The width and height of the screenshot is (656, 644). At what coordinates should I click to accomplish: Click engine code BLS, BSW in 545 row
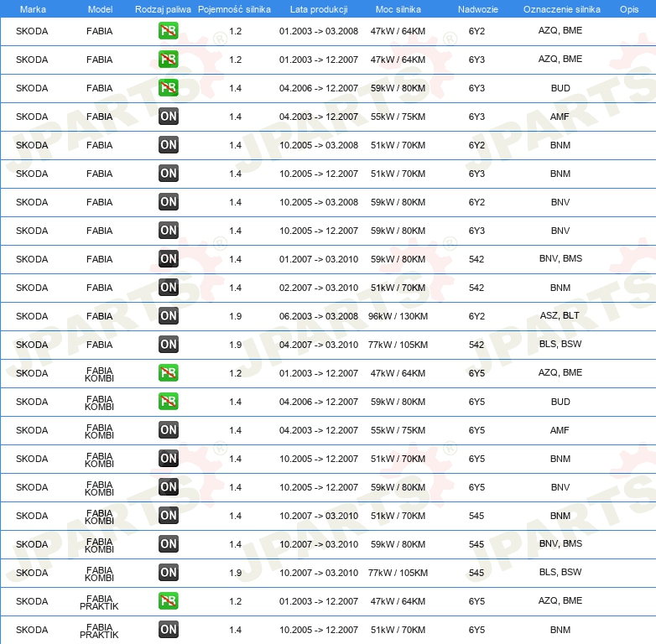pyautogui.click(x=560, y=572)
